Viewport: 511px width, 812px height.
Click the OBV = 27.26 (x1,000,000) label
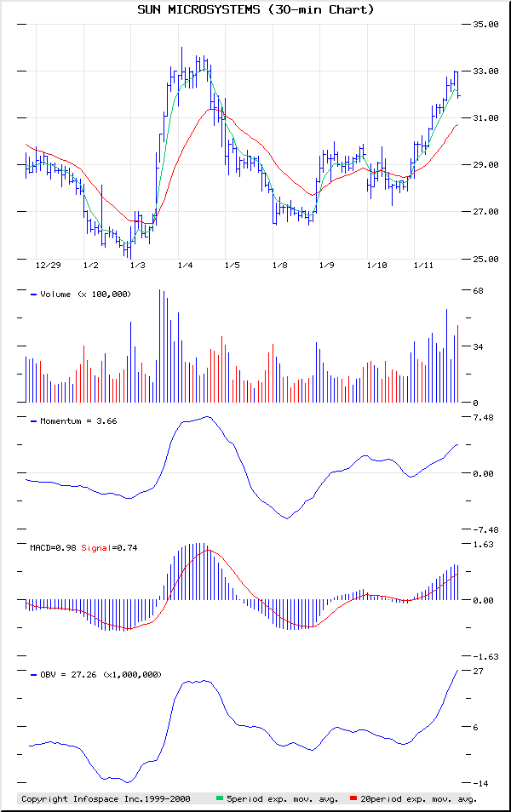coord(100,675)
